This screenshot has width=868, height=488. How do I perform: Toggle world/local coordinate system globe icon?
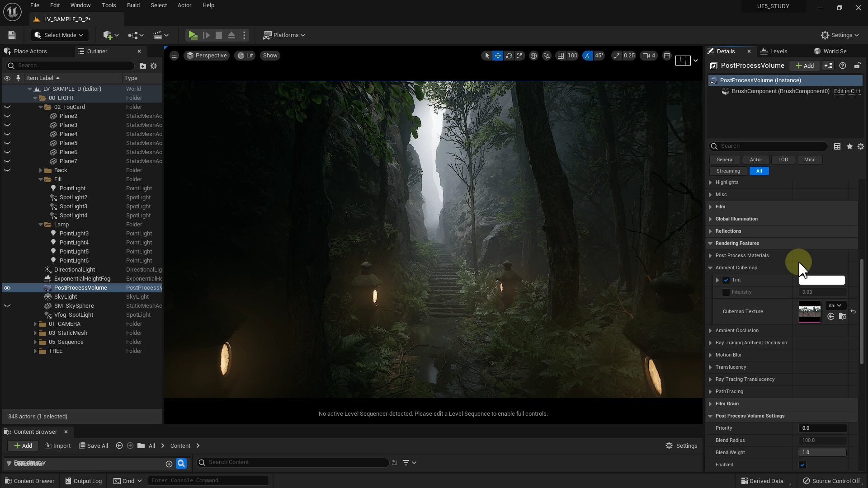pyautogui.click(x=533, y=56)
